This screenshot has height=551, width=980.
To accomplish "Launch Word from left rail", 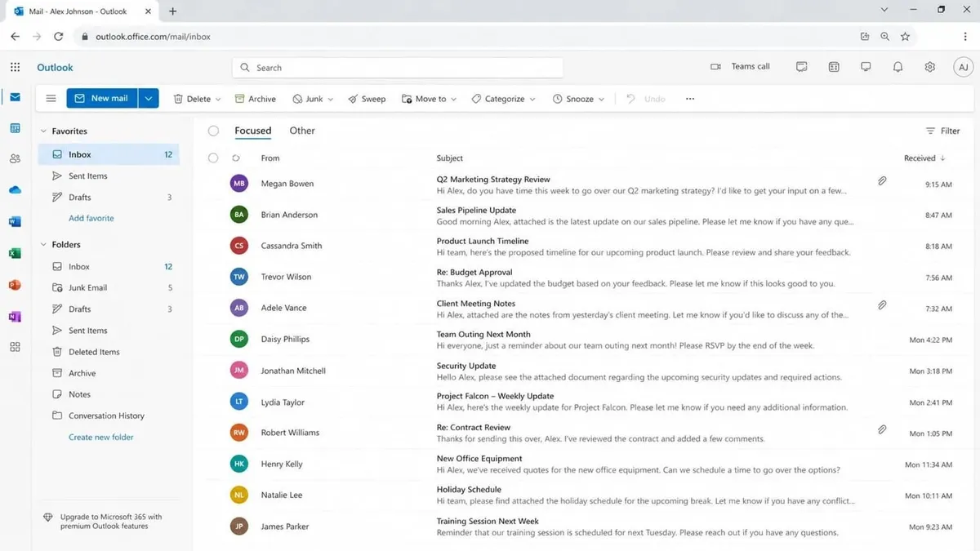I will [x=15, y=222].
